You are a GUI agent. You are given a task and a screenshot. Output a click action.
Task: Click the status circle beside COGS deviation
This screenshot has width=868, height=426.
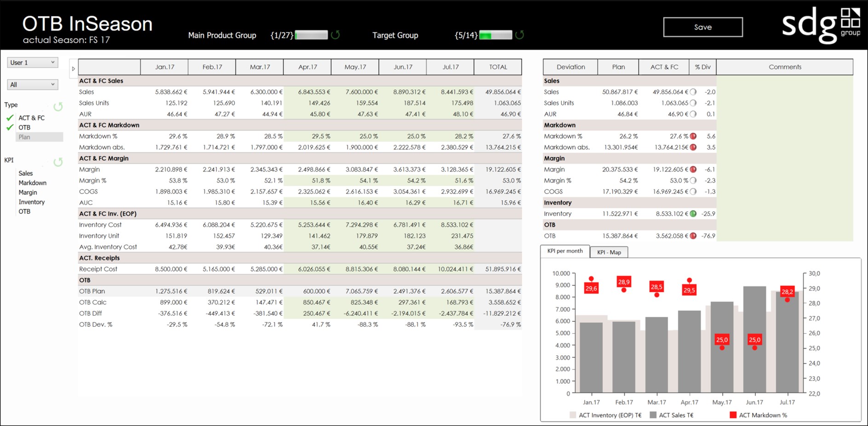point(693,191)
